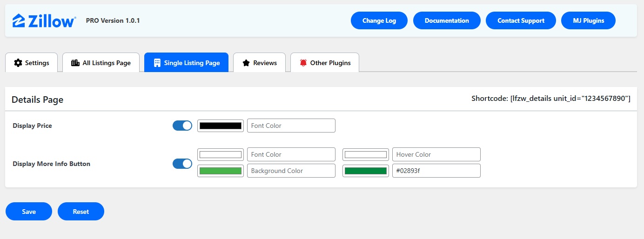Switch to the Settings tab
This screenshot has width=644, height=239.
coord(31,62)
